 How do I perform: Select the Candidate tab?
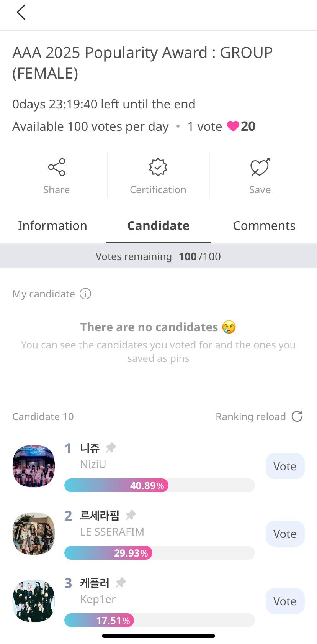[x=158, y=226]
